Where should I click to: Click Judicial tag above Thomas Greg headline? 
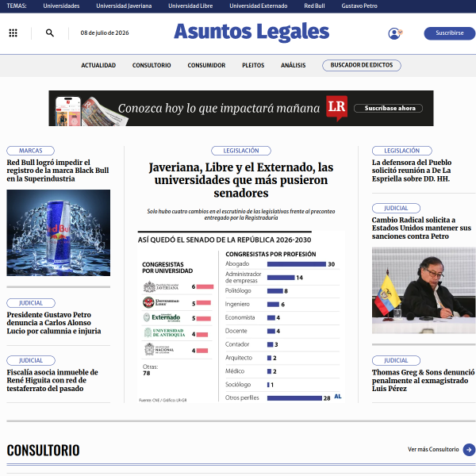[x=396, y=360]
